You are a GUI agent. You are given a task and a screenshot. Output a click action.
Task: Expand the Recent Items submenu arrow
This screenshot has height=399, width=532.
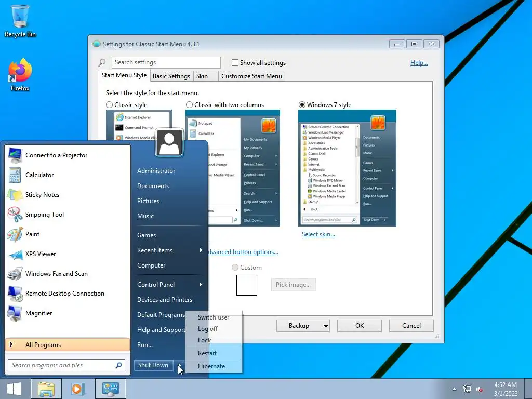tap(201, 250)
